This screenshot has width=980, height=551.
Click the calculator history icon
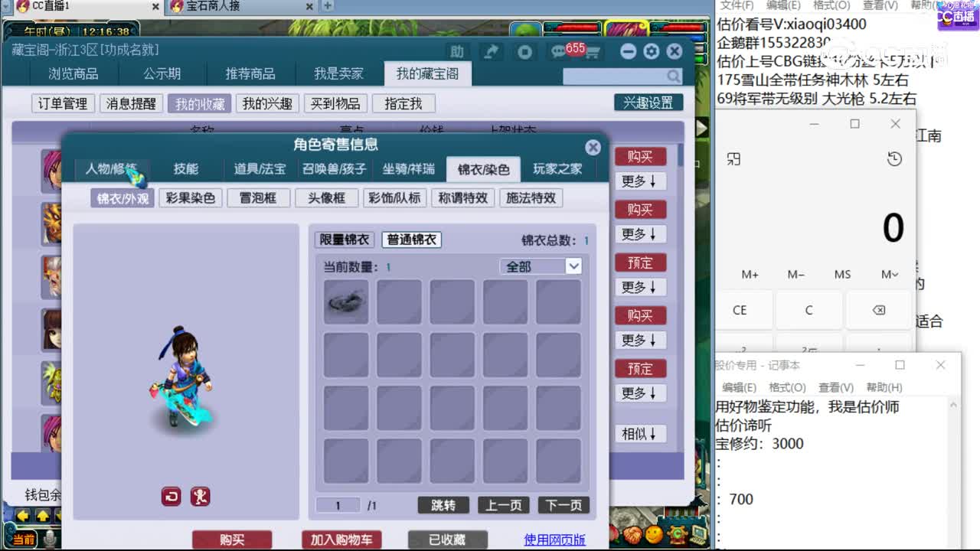[893, 159]
